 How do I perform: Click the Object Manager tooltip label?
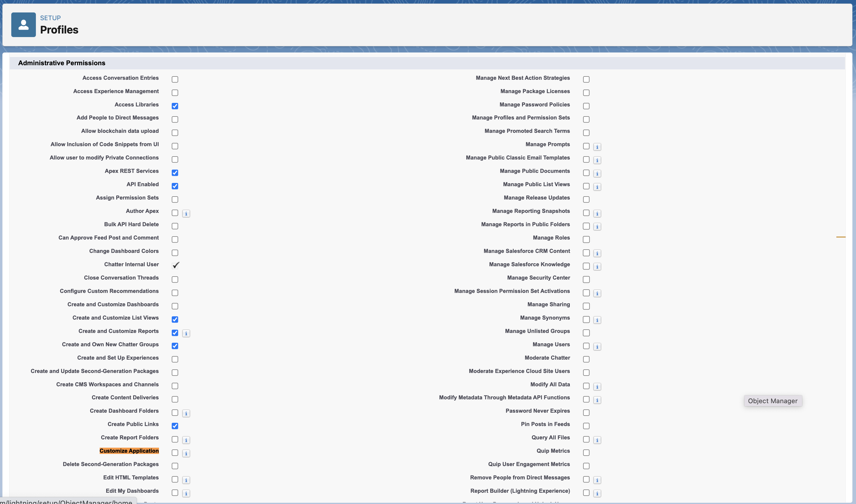pos(773,401)
